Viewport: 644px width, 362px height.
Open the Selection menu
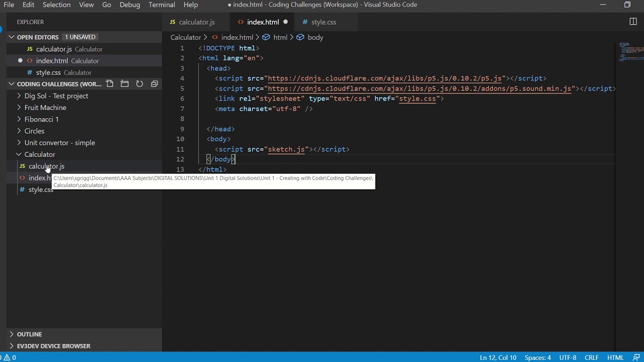[x=56, y=5]
